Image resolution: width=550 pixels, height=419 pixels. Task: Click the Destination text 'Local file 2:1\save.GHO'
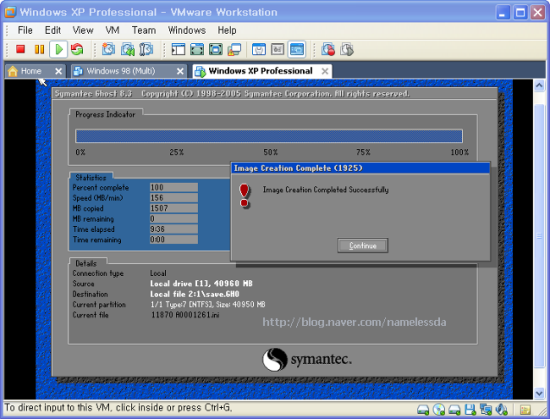(x=195, y=294)
